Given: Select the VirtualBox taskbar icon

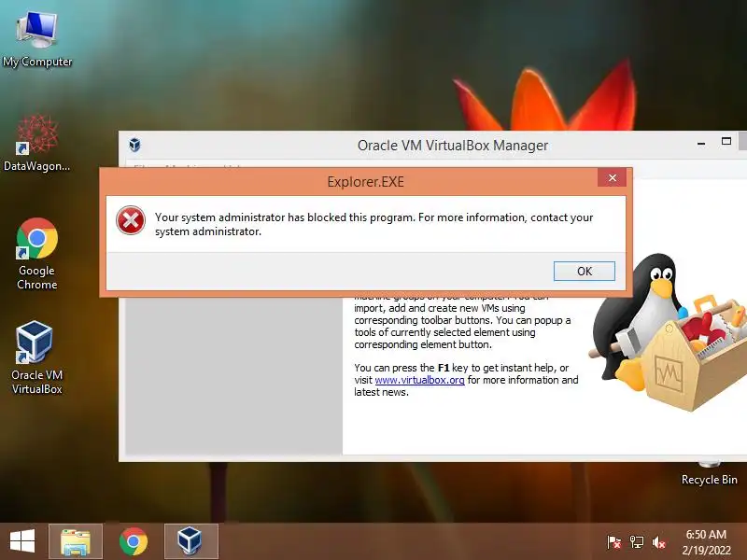Looking at the screenshot, I should coord(190,541).
